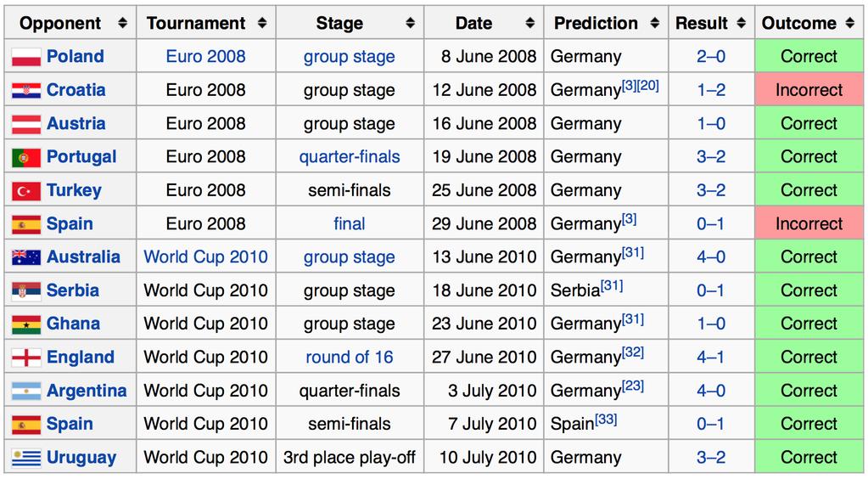Image resolution: width=868 pixels, height=479 pixels.
Task: Sort by the Result column header arrows
Action: [742, 23]
